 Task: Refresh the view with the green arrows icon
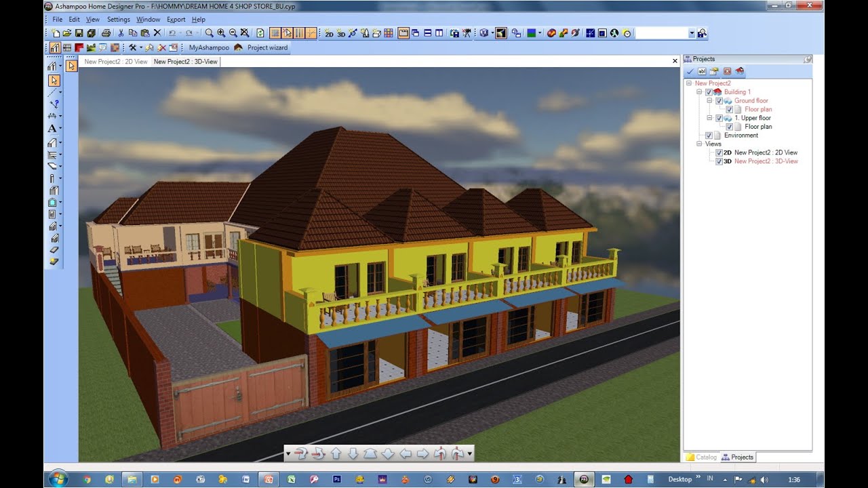(x=260, y=33)
